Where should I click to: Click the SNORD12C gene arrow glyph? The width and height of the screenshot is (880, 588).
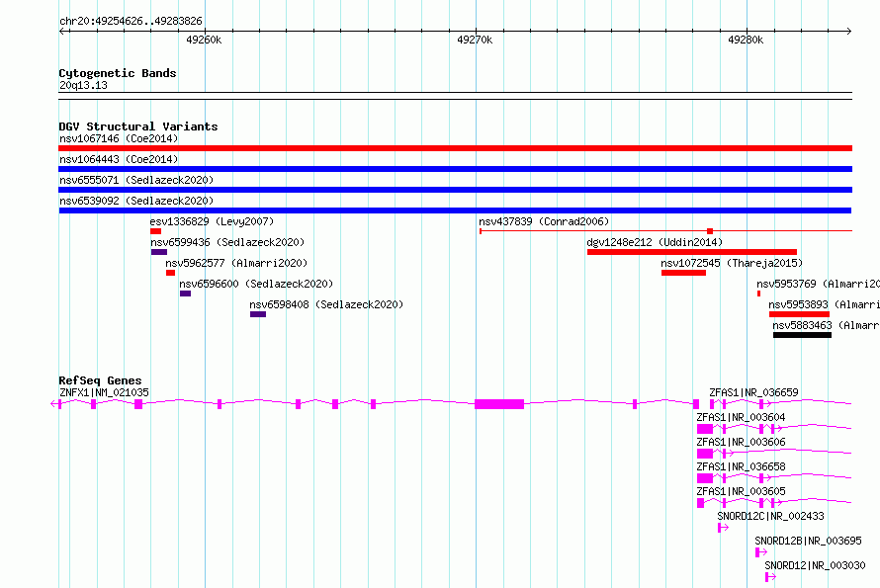point(723,528)
